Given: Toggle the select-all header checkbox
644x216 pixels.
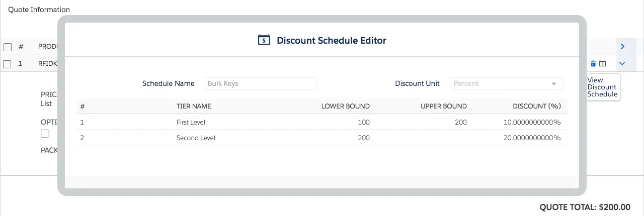Looking at the screenshot, I should click(8, 47).
